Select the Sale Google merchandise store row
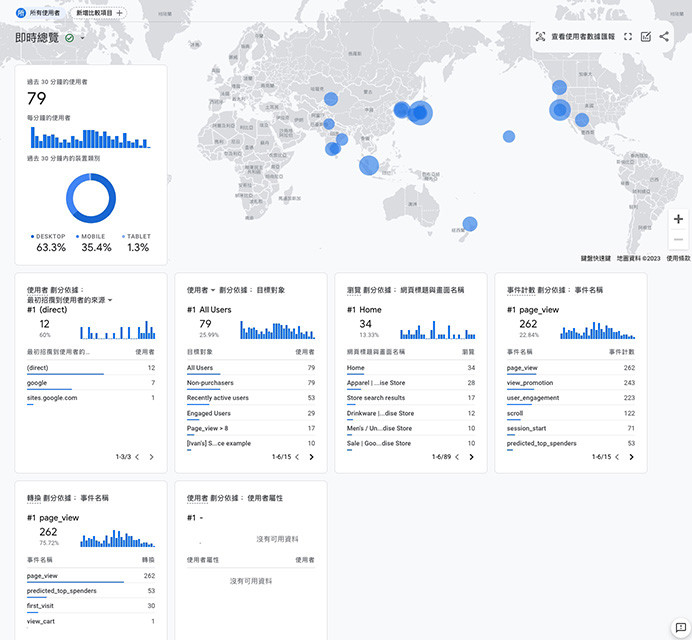Viewport: 692px width, 640px height. 411,444
